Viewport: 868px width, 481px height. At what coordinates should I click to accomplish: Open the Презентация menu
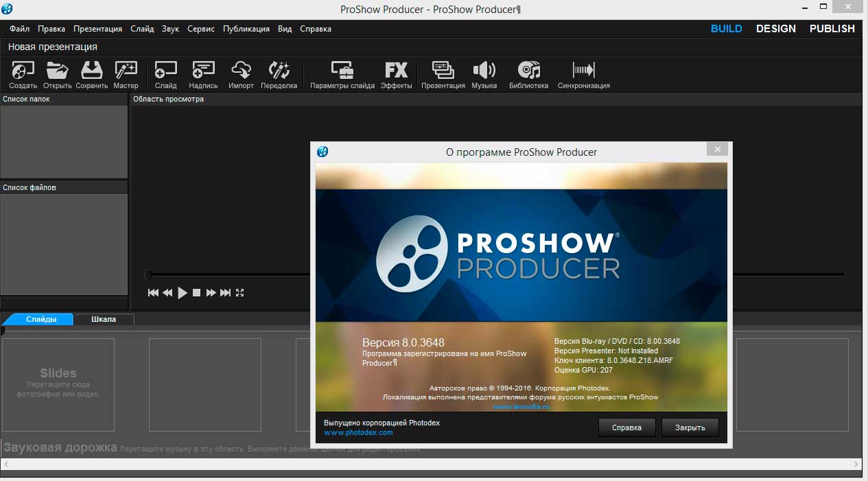(97, 29)
